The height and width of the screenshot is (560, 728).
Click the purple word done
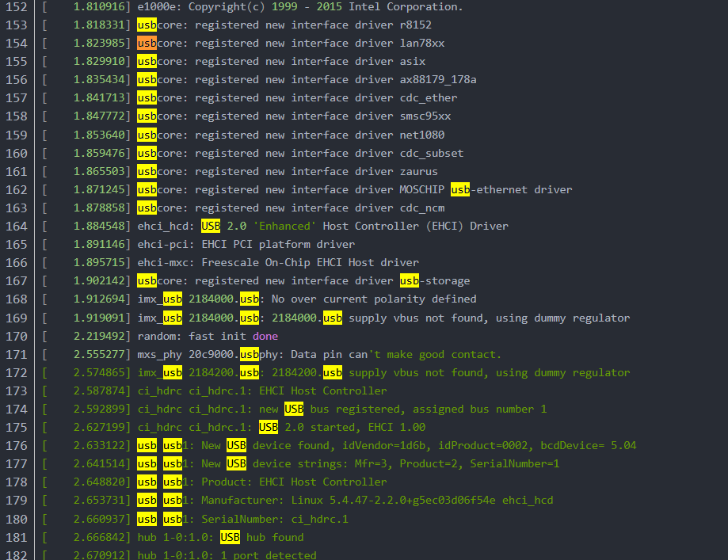point(265,336)
